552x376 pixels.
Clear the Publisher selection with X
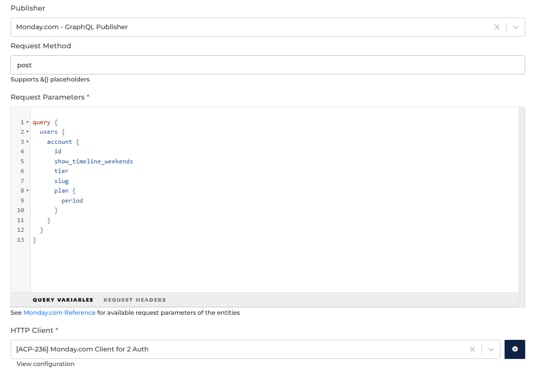click(497, 27)
